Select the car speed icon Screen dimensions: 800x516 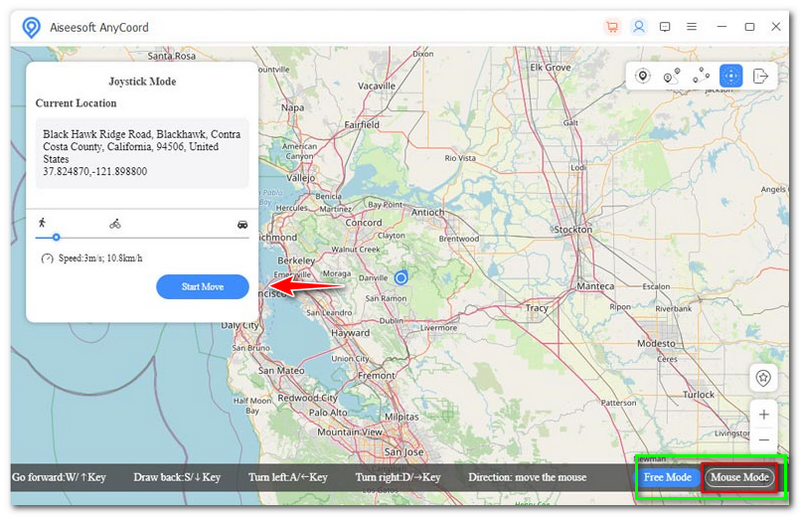242,224
